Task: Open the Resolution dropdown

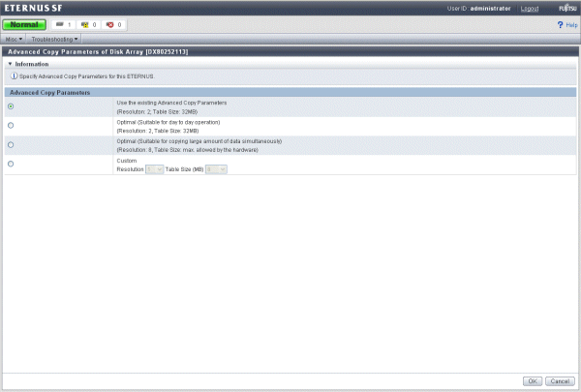Action: click(x=155, y=169)
